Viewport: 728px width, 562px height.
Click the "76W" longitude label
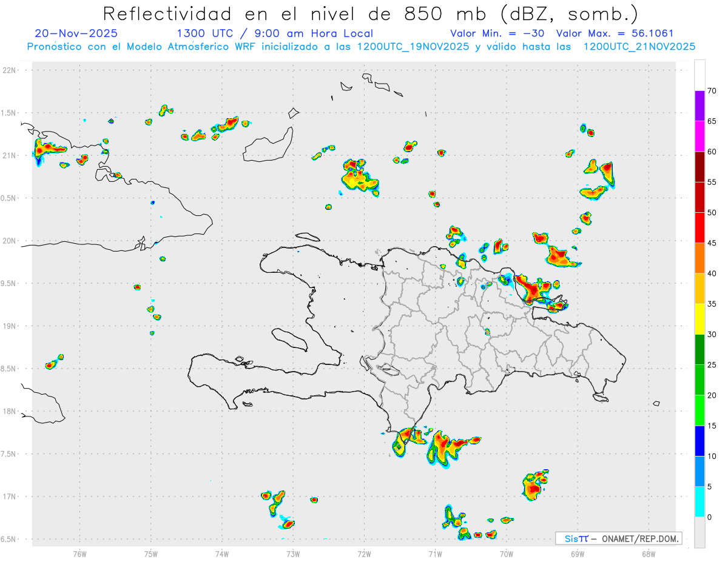79,554
